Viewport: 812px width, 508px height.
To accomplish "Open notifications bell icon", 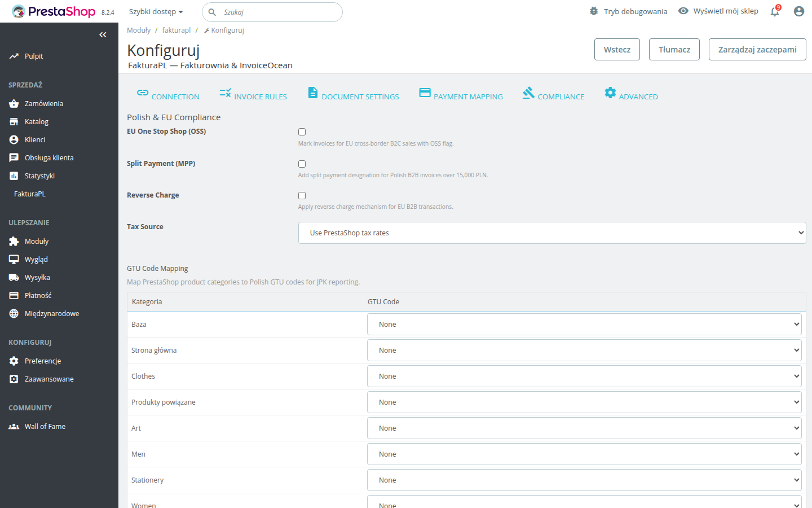I will click(775, 11).
